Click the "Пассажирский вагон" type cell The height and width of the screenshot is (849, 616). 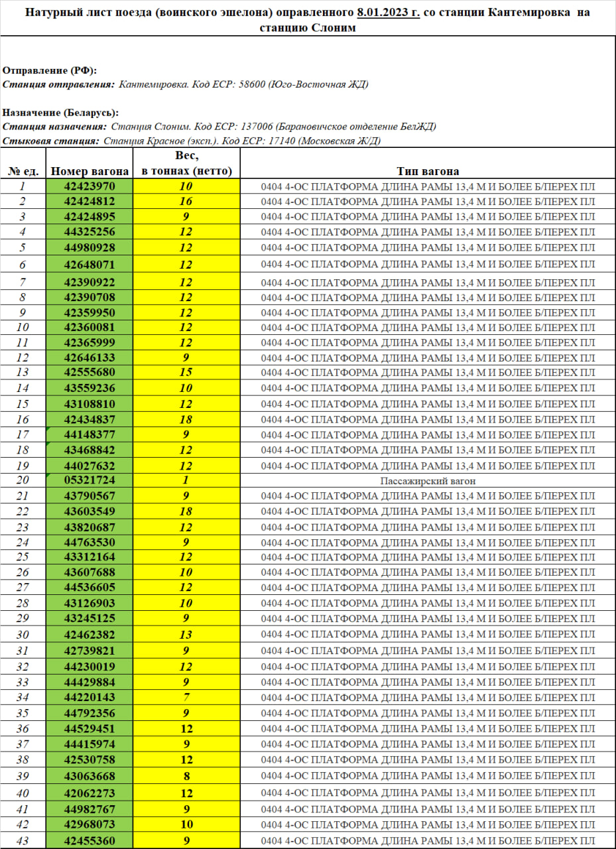pos(428,481)
